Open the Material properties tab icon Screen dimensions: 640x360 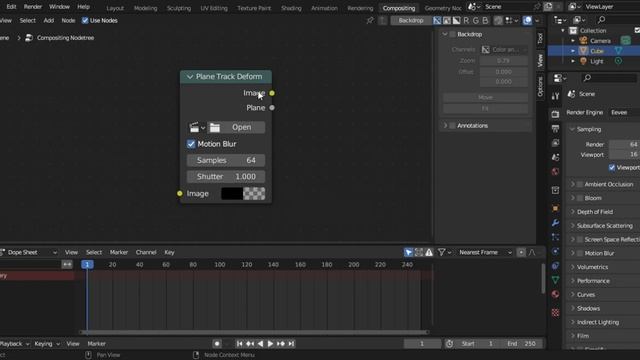click(555, 294)
